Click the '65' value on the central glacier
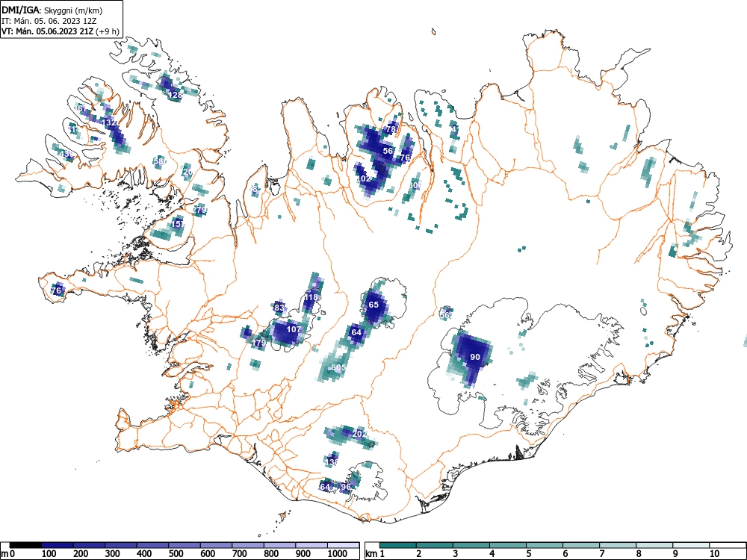 [373, 305]
